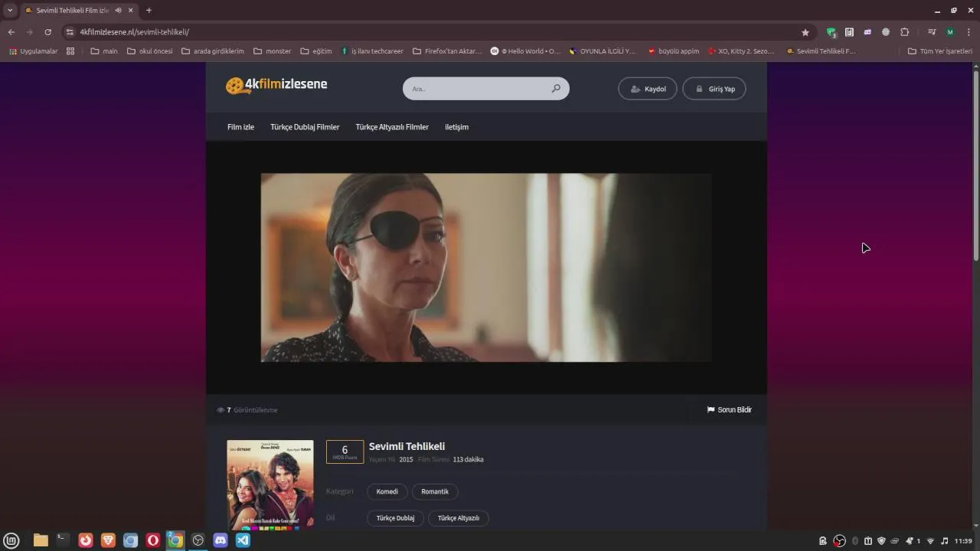
Task: Click the Wi-Fi network tray icon
Action: (930, 541)
